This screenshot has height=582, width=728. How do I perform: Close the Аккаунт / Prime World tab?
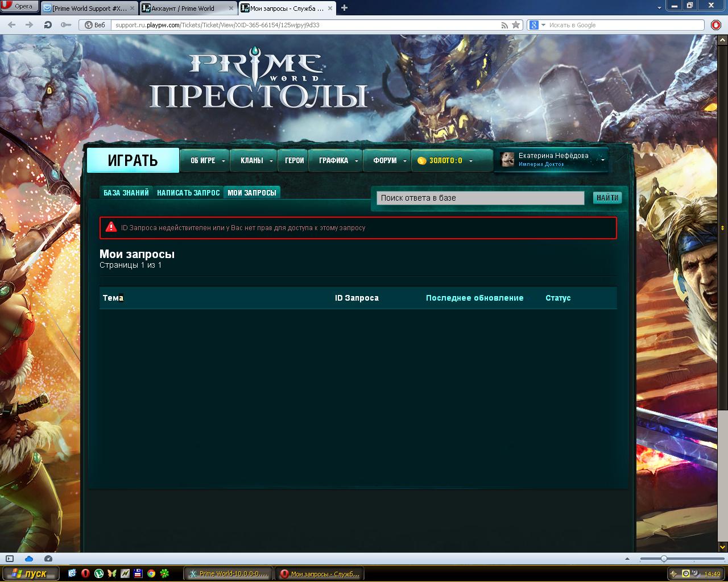click(x=231, y=9)
